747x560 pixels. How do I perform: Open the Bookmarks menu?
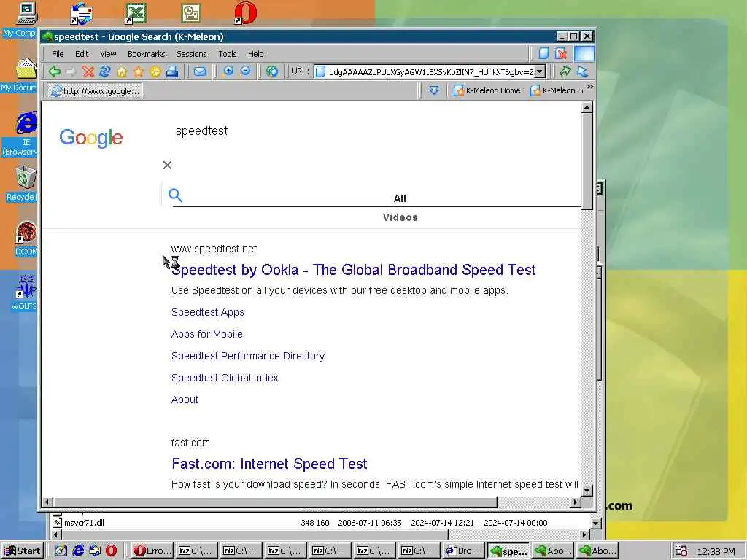[146, 54]
